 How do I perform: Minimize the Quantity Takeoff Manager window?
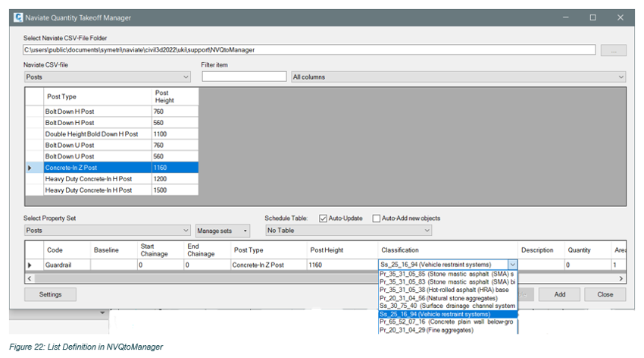[x=565, y=17]
